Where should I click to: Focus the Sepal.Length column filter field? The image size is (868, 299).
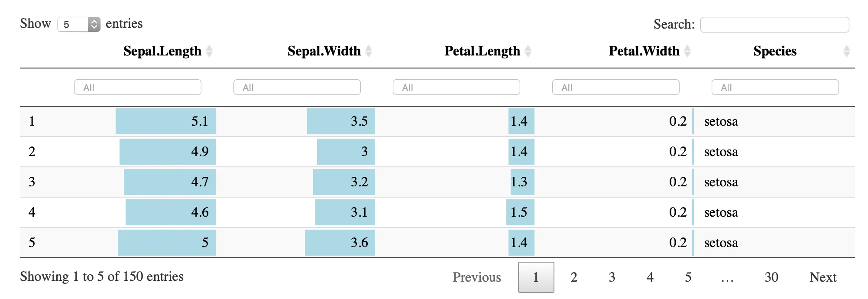click(138, 87)
